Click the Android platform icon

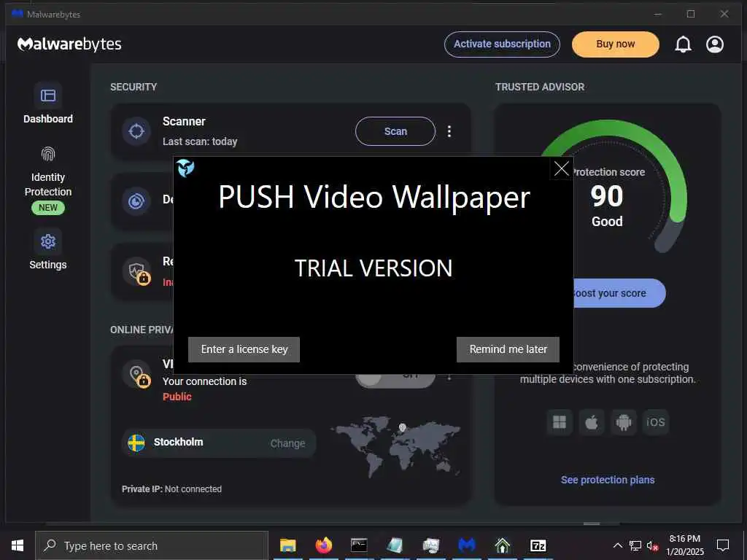pyautogui.click(x=624, y=422)
